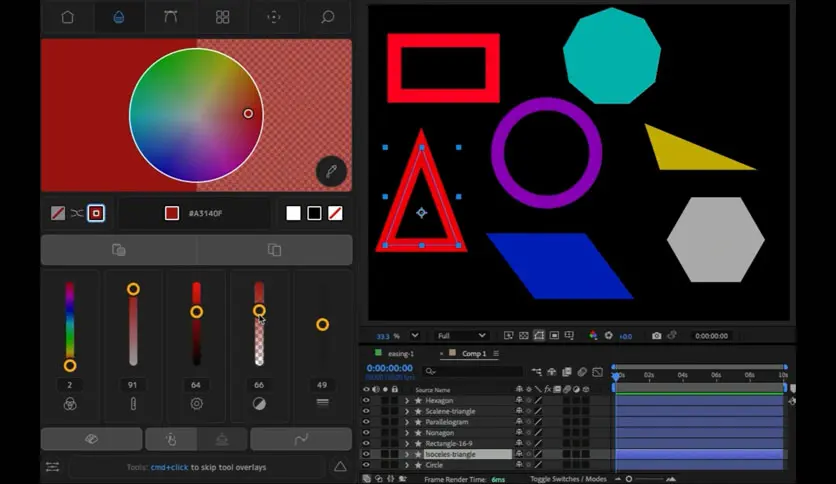This screenshot has height=484, width=836.
Task: Click the curve graph button
Action: pos(301,439)
